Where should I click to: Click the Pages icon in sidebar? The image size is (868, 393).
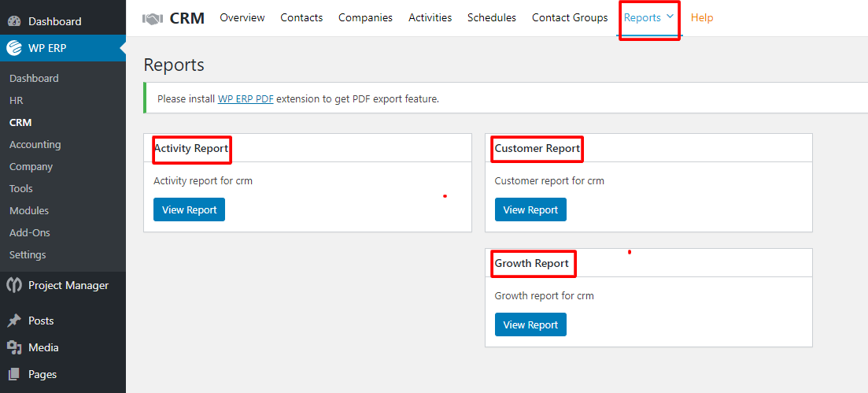pos(14,374)
